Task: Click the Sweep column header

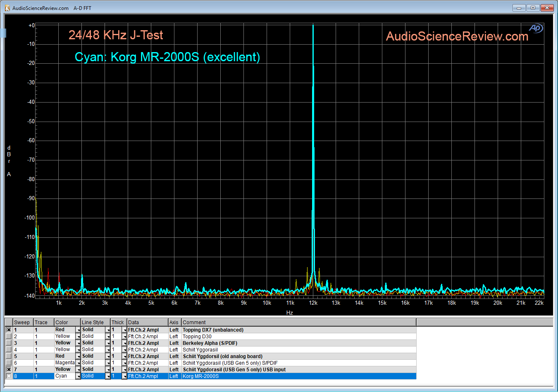Action: tap(23, 323)
